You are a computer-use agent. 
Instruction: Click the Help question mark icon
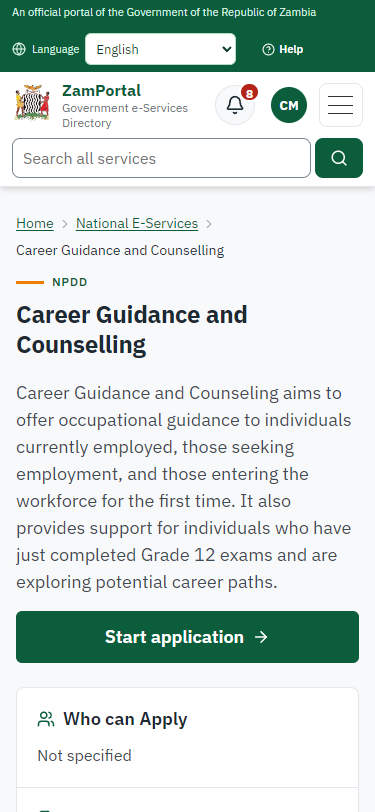[x=268, y=49]
